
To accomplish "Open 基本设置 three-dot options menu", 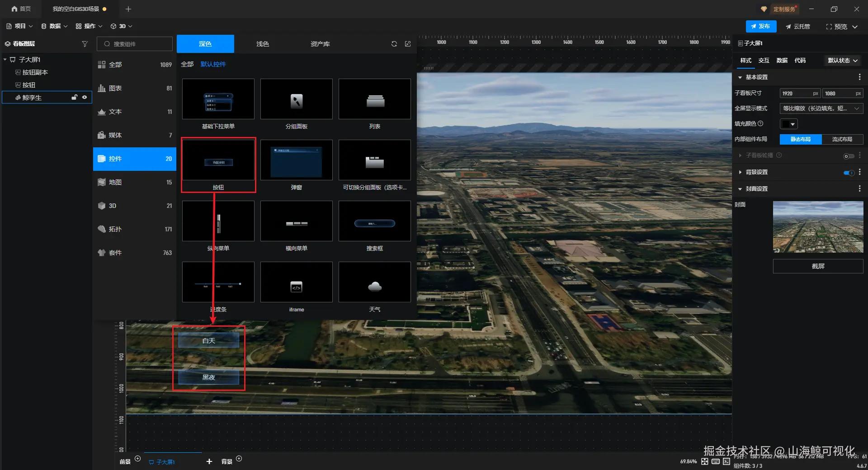I will coord(859,77).
